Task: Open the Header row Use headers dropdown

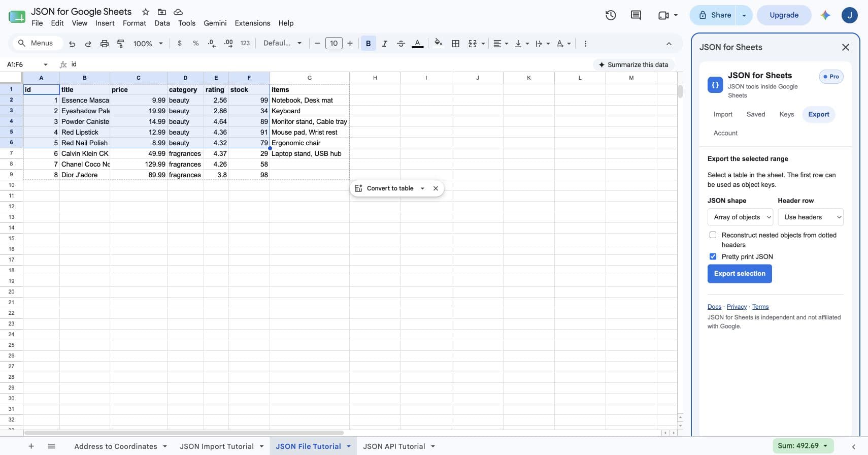Action: (811, 217)
